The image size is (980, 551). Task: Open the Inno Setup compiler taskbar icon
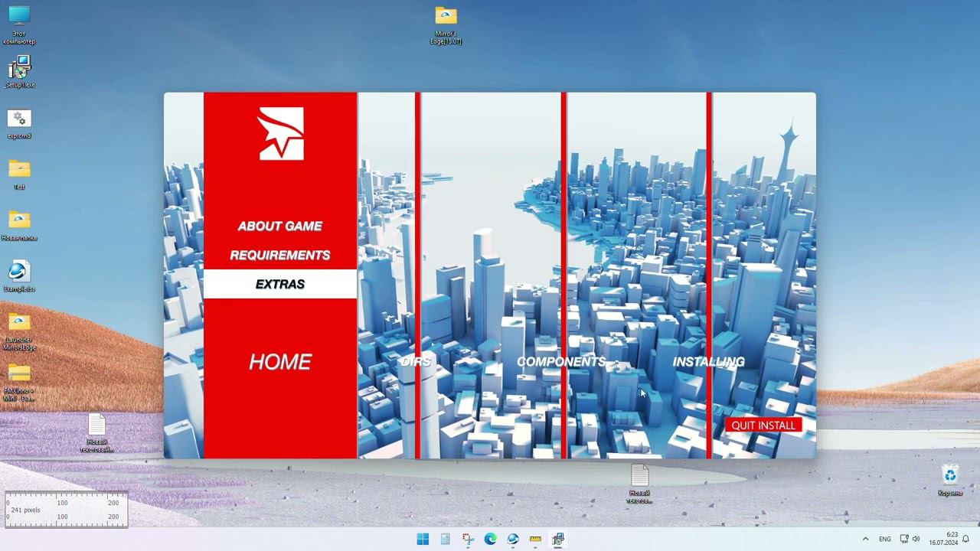(x=513, y=539)
